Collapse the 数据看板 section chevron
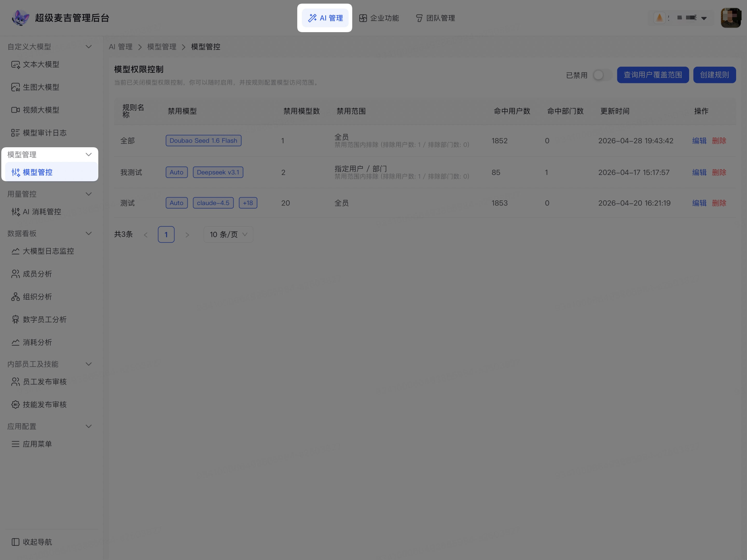Screen dimensions: 747x560 click(x=89, y=234)
